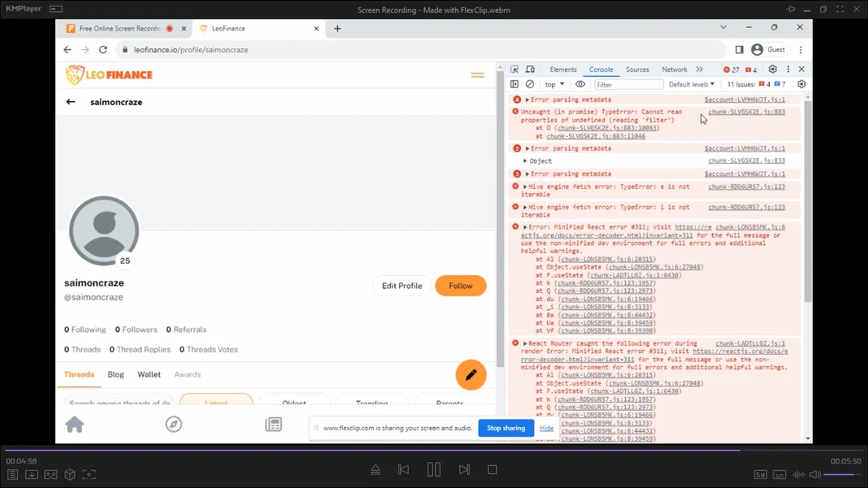Open the DevTools customize three-dot menu
The height and width of the screenshot is (488, 868).
click(x=788, y=69)
